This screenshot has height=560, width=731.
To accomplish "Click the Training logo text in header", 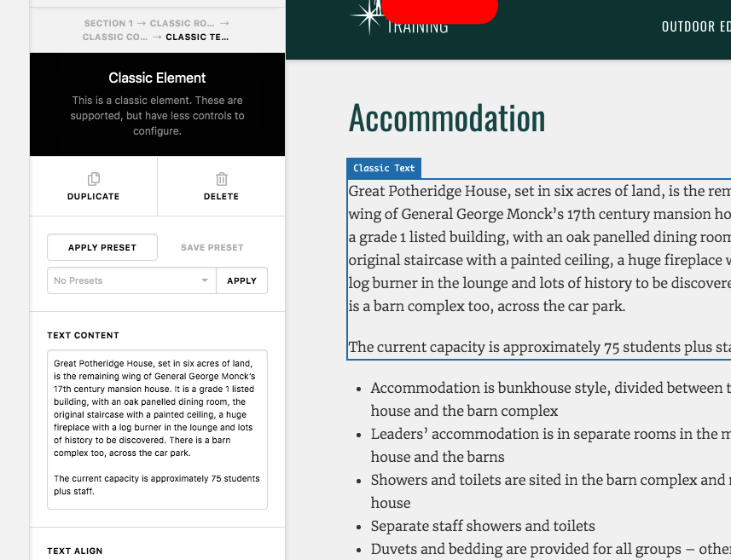I will (418, 28).
